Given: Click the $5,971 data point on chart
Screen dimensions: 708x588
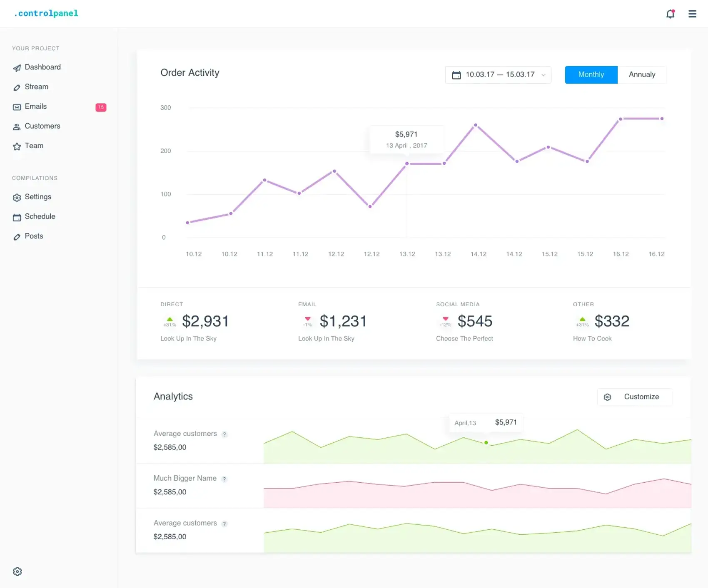Looking at the screenshot, I should point(407,164).
